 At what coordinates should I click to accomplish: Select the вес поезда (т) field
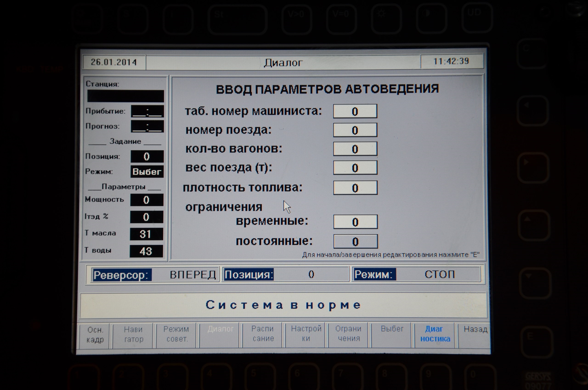(x=355, y=168)
